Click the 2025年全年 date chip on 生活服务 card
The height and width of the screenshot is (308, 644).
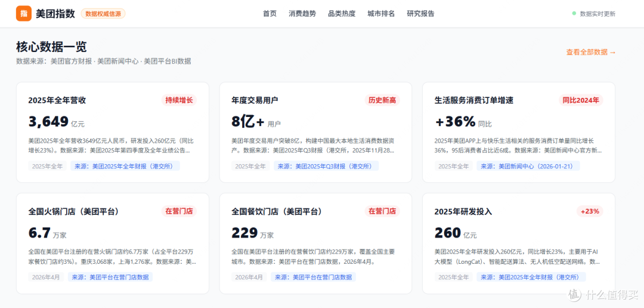[453, 166]
